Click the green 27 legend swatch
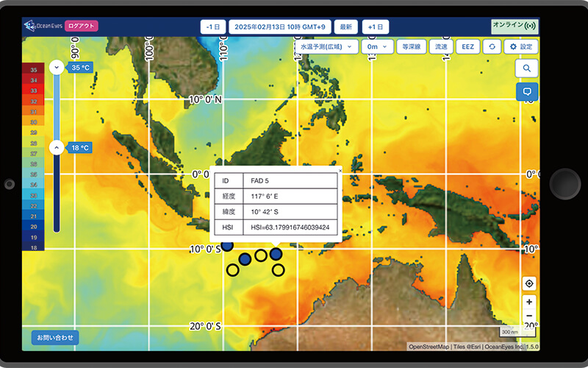This screenshot has width=588, height=368. coord(33,154)
